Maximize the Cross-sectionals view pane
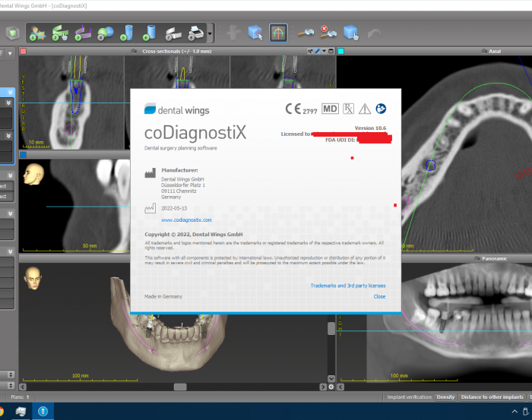Screen dimensions: 532x420 tap(331, 51)
